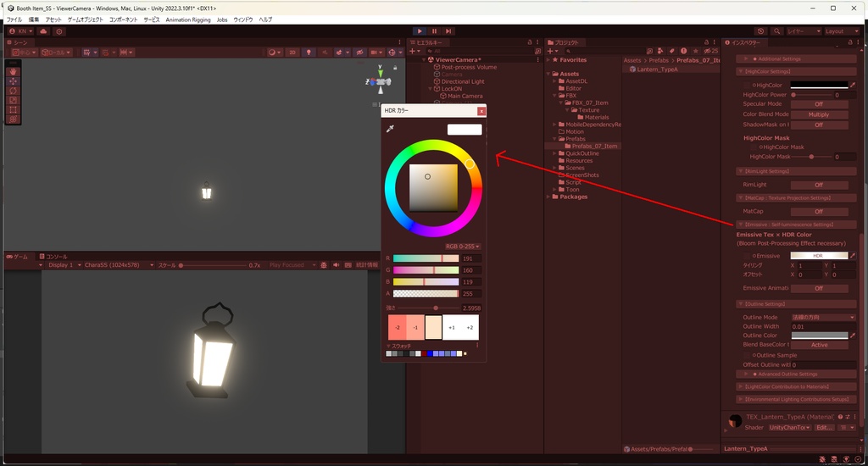Open the RGB 0-255 mode dropdown
This screenshot has width=868, height=466.
coord(462,247)
